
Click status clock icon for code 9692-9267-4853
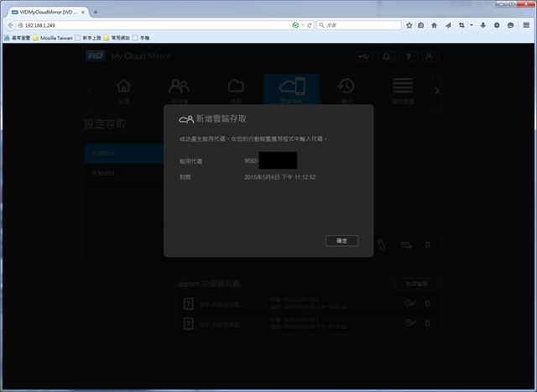coord(410,323)
